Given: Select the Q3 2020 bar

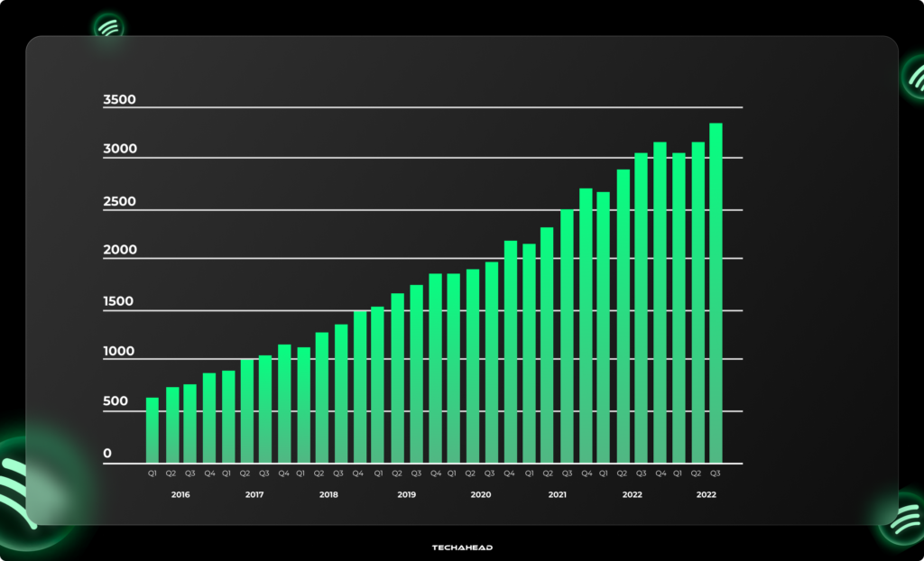Looking at the screenshot, I should pos(492,363).
